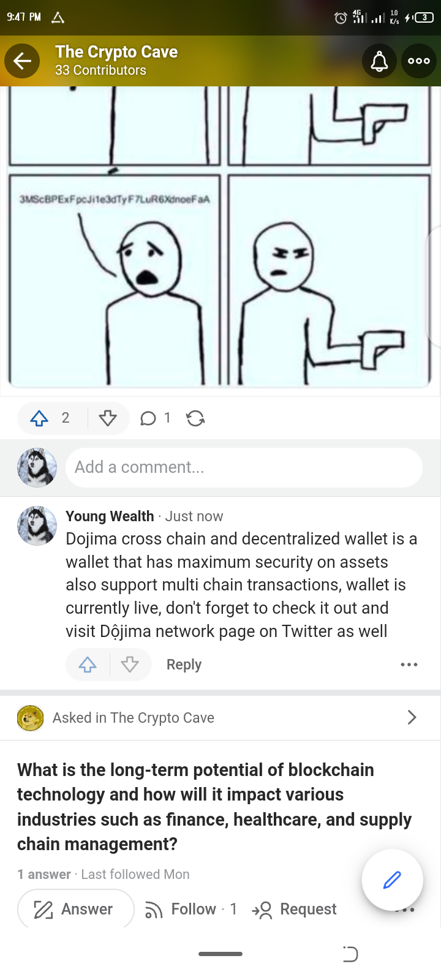
Task: Tap the floating pencil compose button
Action: pyautogui.click(x=392, y=880)
